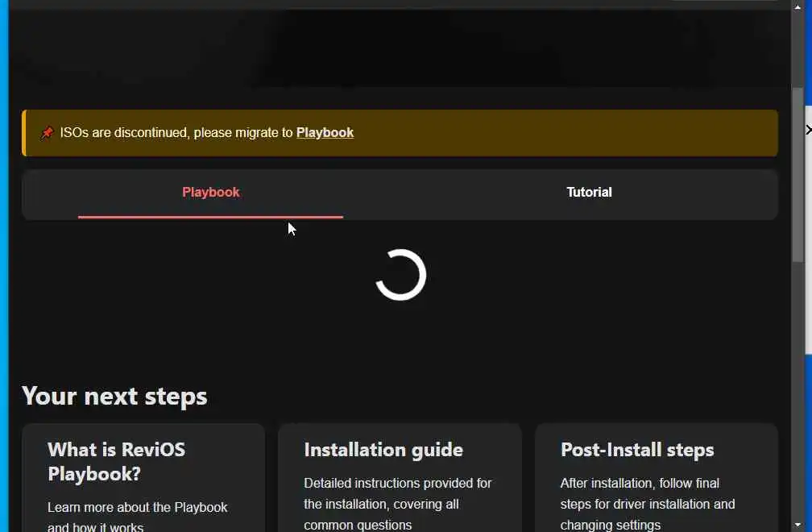The image size is (812, 532).
Task: Open the Playbook link in the banner
Action: [325, 133]
